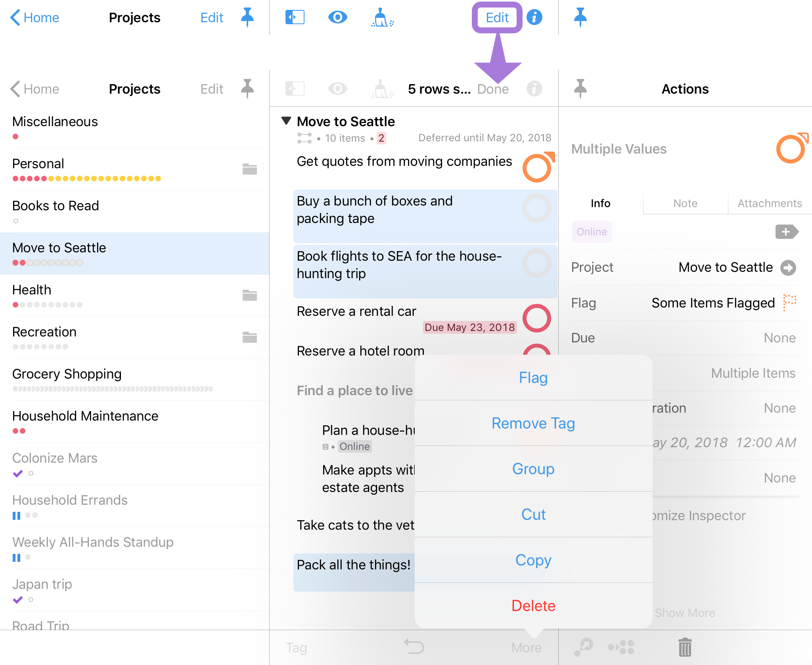Tap Done to finish editing rows
Viewport: 812px width, 665px height.
tap(493, 89)
